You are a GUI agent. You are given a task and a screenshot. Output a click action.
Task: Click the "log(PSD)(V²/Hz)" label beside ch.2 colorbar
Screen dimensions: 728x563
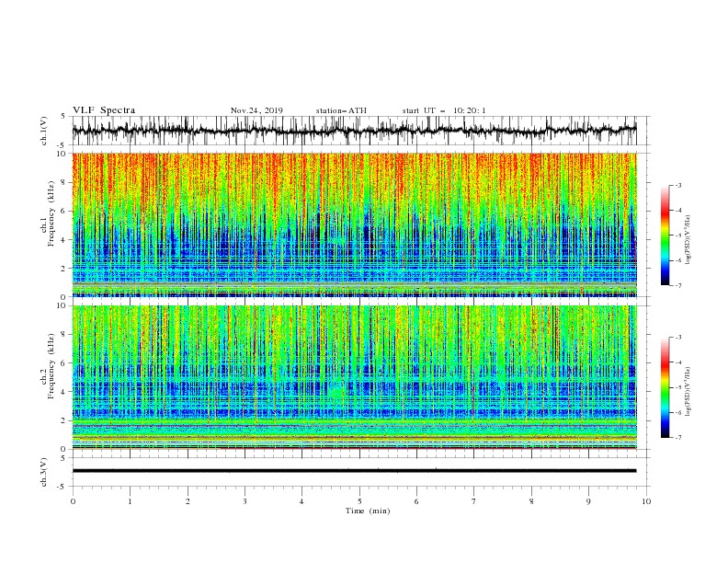click(x=688, y=392)
